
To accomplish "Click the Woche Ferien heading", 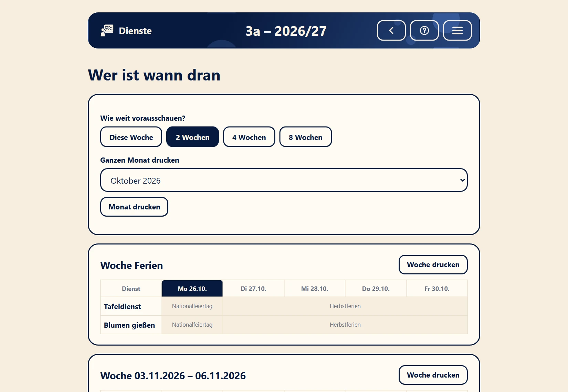I will 132,265.
